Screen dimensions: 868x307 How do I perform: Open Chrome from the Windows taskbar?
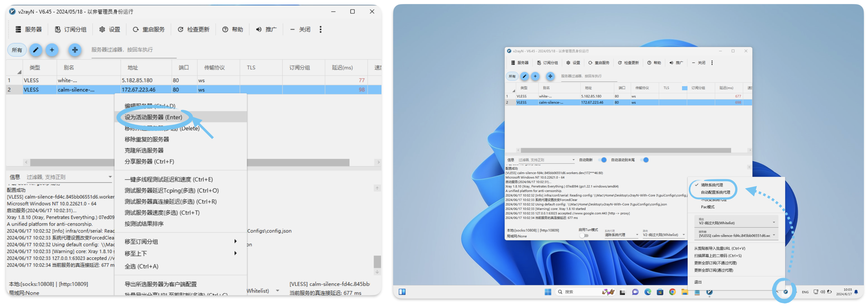tap(672, 292)
